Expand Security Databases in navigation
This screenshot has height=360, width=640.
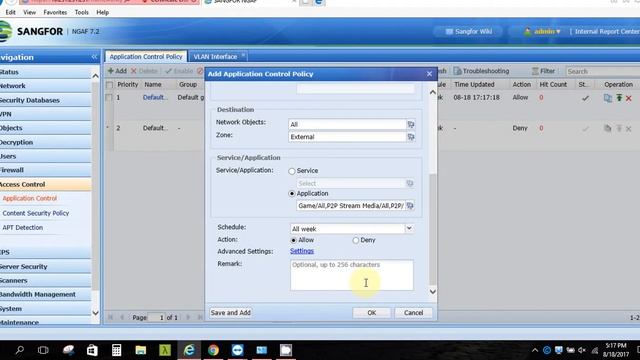[45, 100]
